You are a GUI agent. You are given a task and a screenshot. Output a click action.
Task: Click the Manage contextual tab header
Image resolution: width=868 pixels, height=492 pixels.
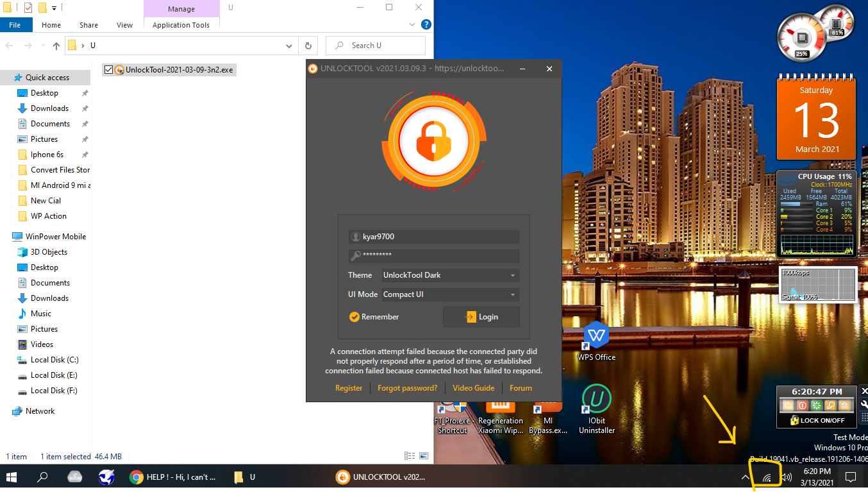181,9
